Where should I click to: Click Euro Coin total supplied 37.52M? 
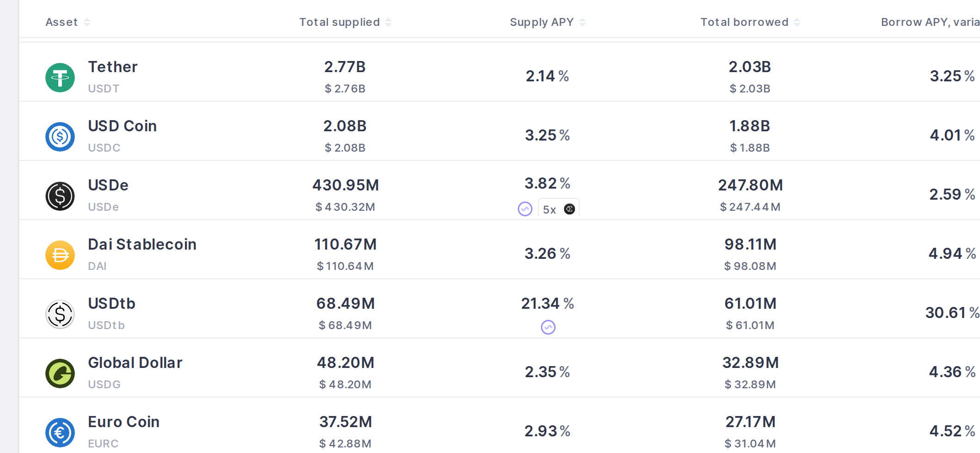point(345,422)
